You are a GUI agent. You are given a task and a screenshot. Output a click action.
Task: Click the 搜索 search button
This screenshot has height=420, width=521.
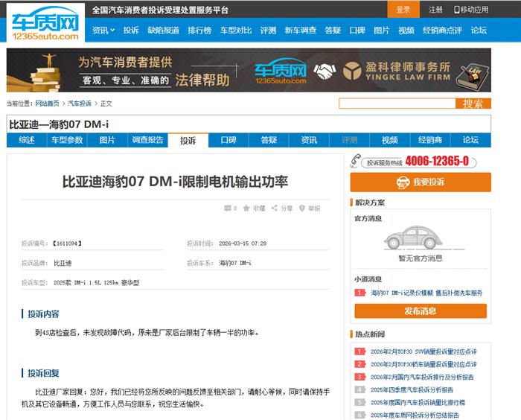[x=473, y=104]
